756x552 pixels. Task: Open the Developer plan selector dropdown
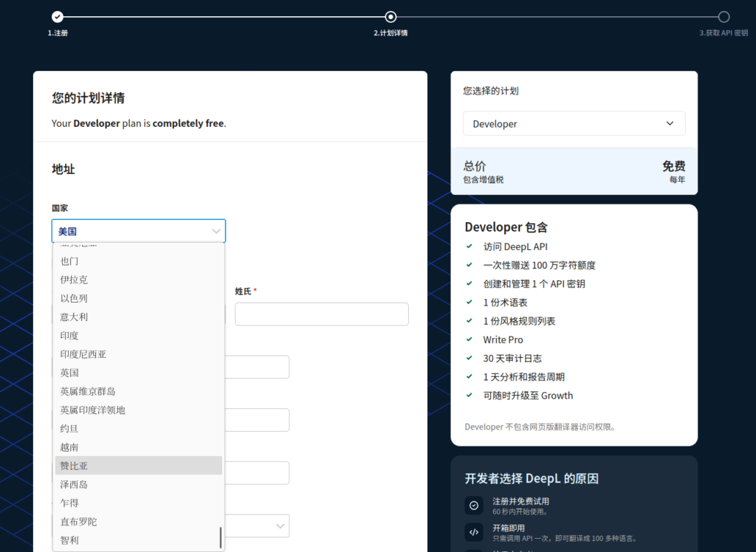(574, 123)
